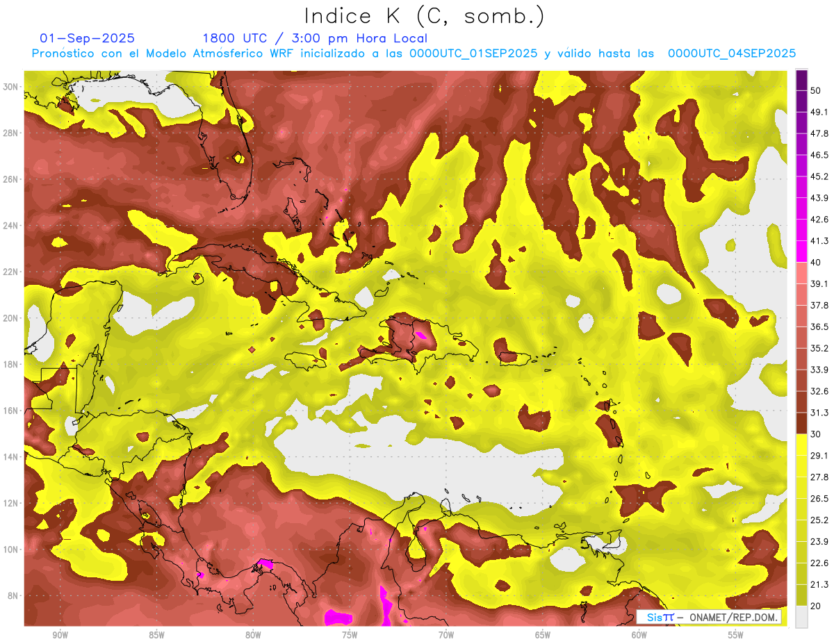Click the color bar value 45.2

819,176
